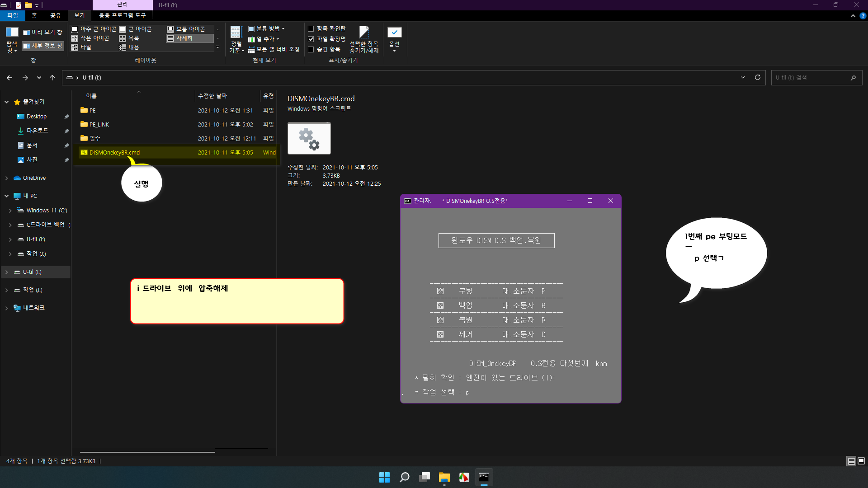
Task: Click hide selected items (선택한 항목 숨기기/해제)
Action: tap(364, 40)
